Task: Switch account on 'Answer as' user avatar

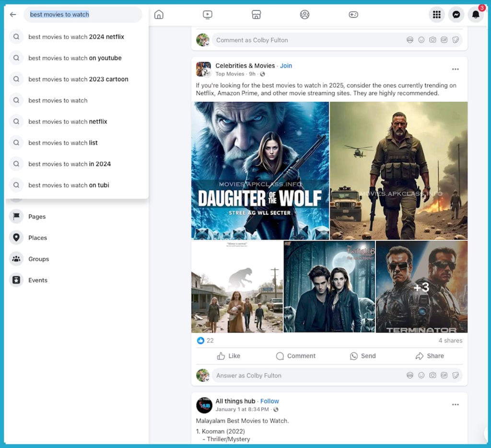Action: click(203, 375)
